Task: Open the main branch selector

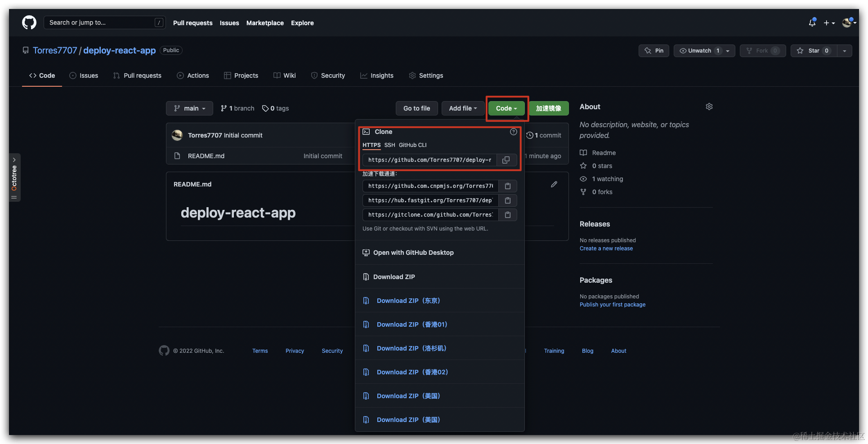Action: coord(189,108)
